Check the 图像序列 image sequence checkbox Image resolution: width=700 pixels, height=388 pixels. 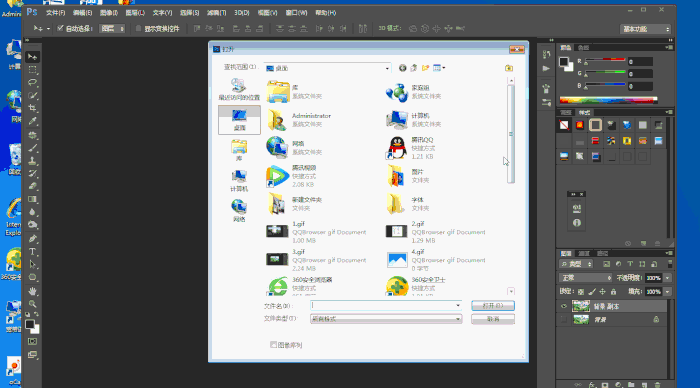[x=273, y=345]
